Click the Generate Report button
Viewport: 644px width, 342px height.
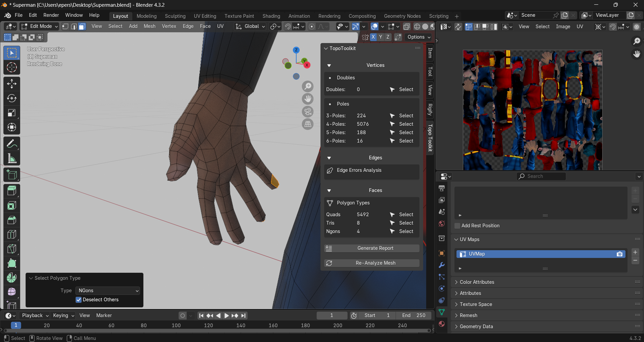372,248
